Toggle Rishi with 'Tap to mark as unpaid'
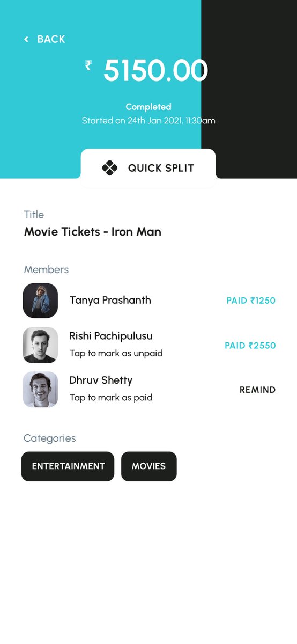This screenshot has height=644, width=297. point(116,353)
